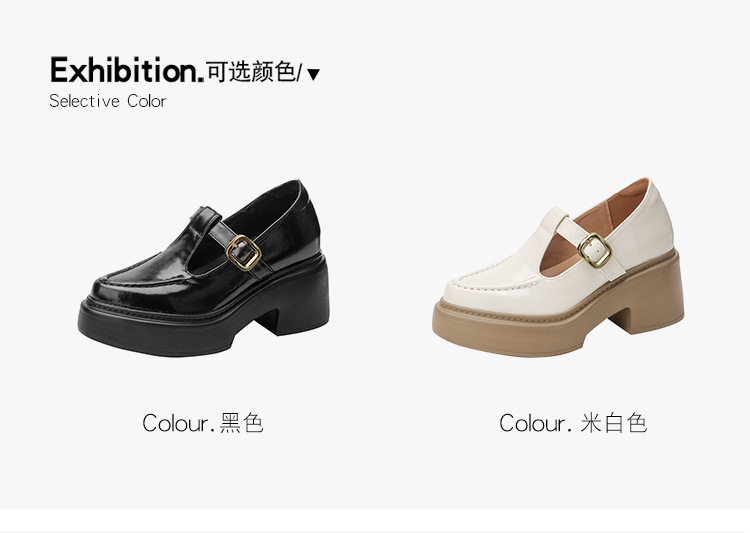This screenshot has width=750, height=533.
Task: Choose the Colour. 米白色 label
Action: [x=573, y=423]
